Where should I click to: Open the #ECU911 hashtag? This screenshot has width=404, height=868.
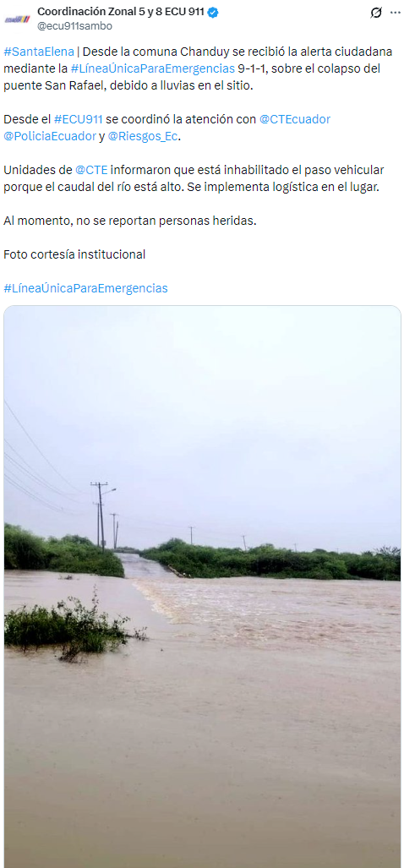[x=78, y=119]
